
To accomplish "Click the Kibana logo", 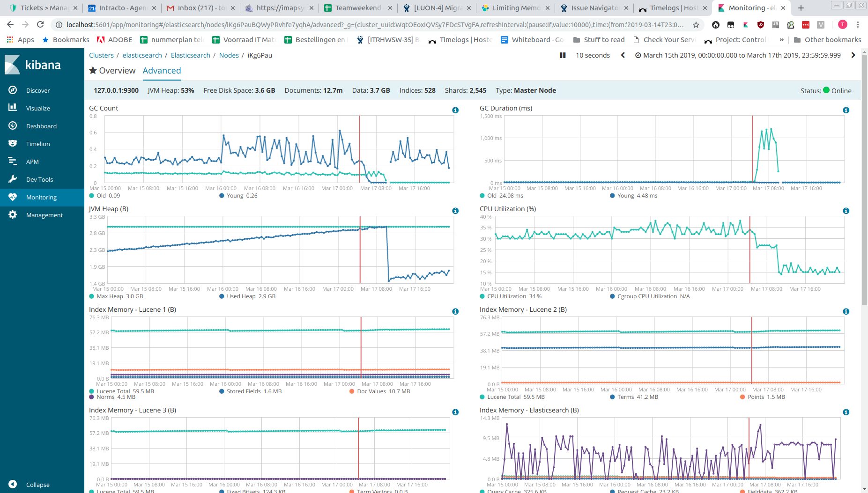I will [x=33, y=65].
